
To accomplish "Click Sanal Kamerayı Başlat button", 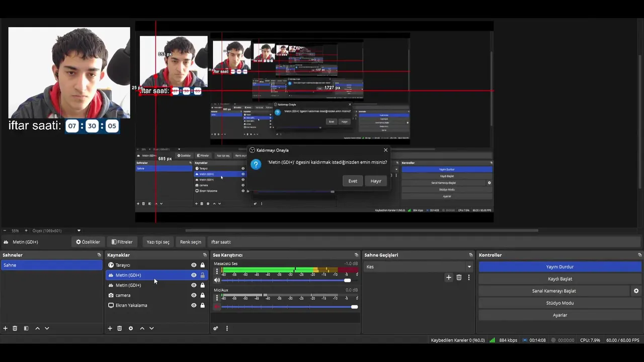I will [x=554, y=291].
